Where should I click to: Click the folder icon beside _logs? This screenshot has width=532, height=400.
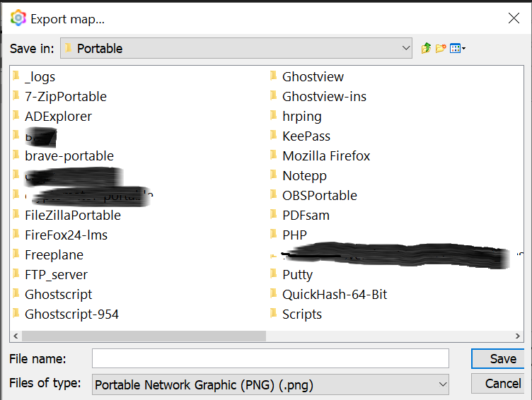point(16,76)
